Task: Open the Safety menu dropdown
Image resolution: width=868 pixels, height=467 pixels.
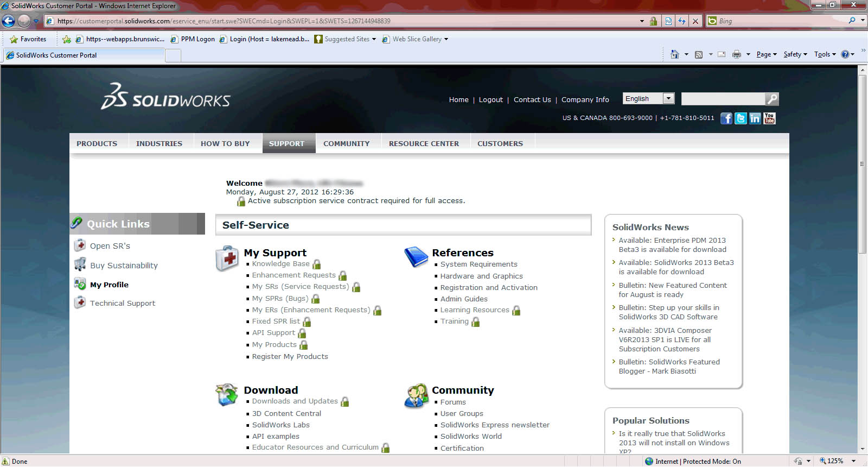Action: pyautogui.click(x=795, y=54)
